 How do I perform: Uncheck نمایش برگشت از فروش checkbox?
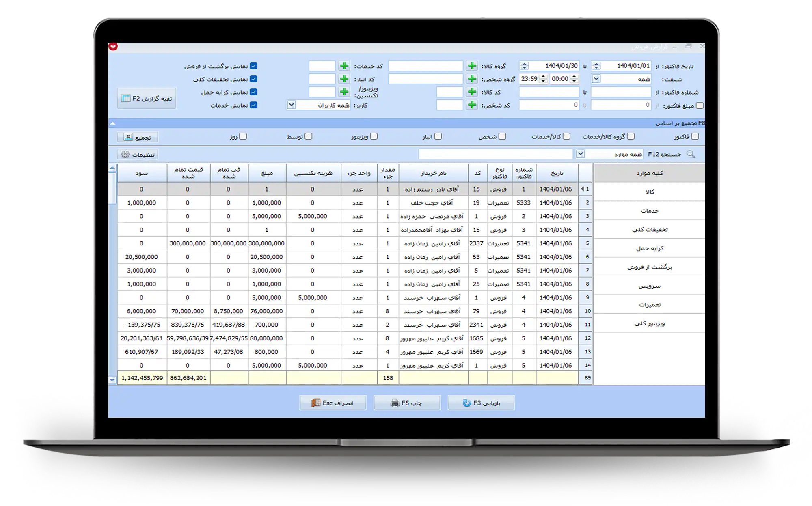(253, 66)
